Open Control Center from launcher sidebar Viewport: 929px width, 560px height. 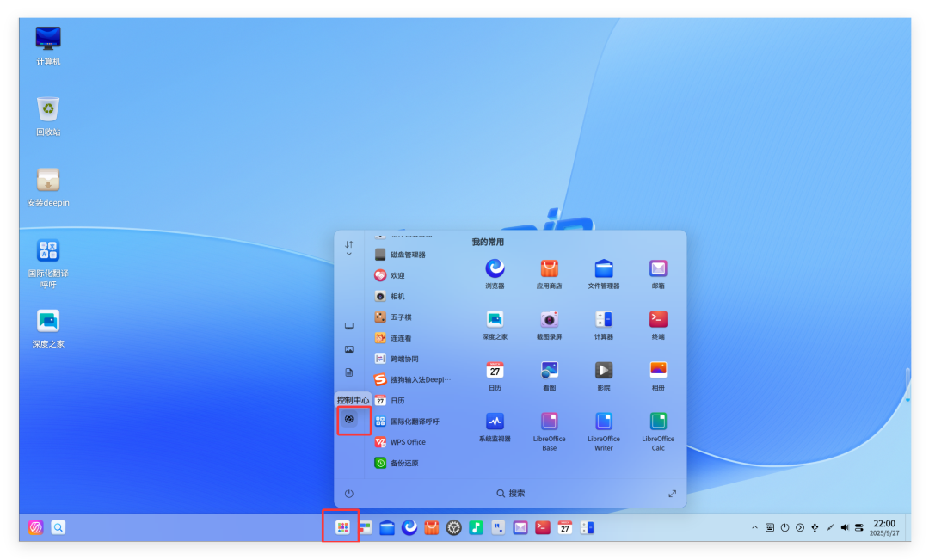click(x=349, y=419)
